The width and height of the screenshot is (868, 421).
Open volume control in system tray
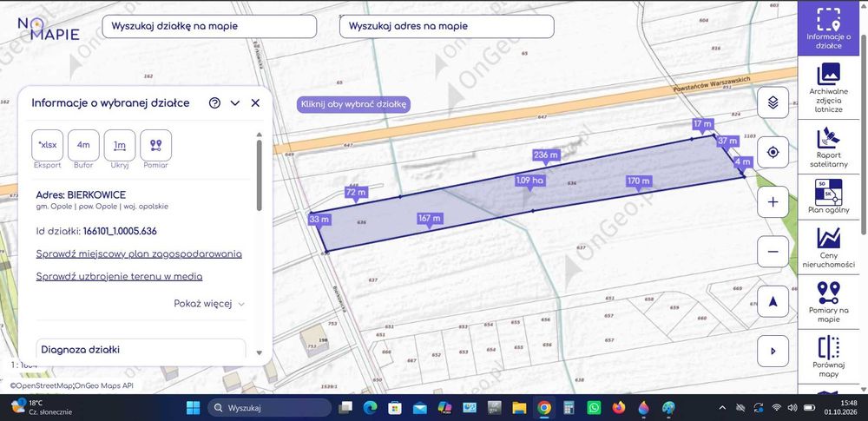pyautogui.click(x=792, y=408)
